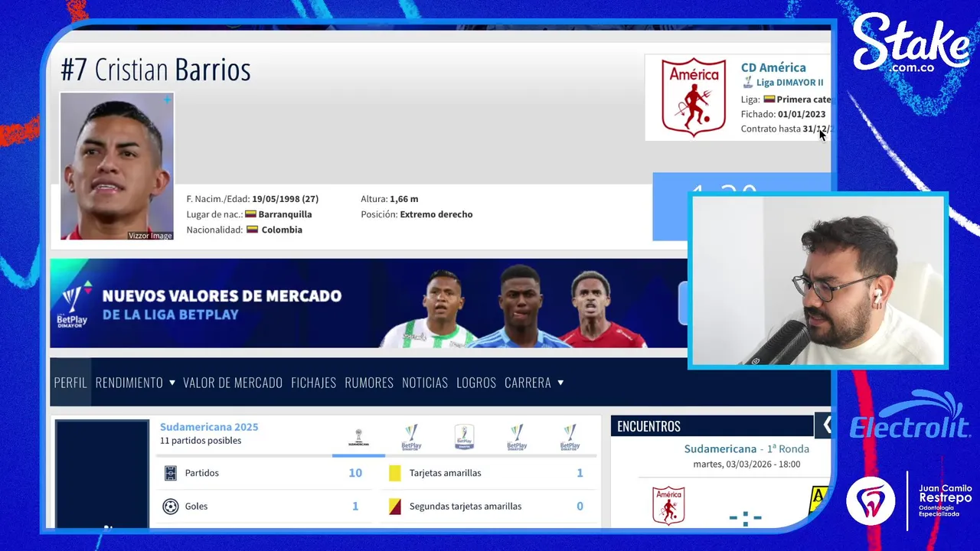This screenshot has height=551, width=980.
Task: Expand the CARRERA dropdown arrow
Action: [x=560, y=383]
